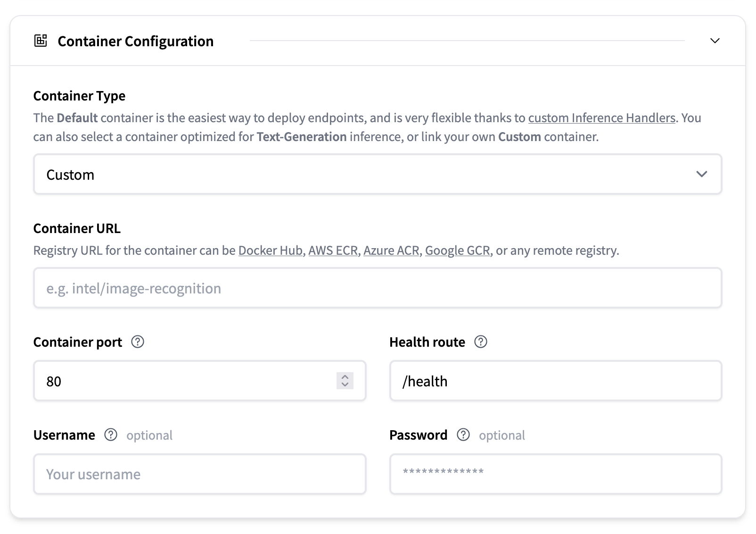756x534 pixels.
Task: Focus the Username input field
Action: 199,474
